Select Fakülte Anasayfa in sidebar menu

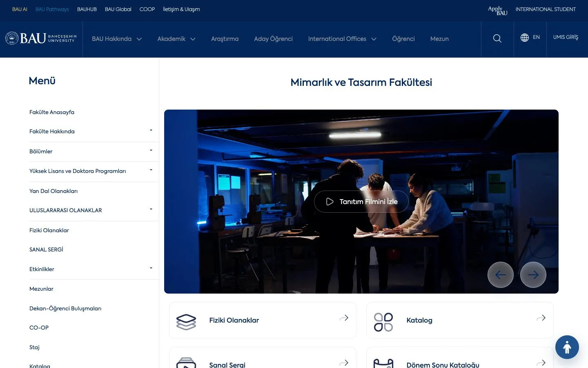coord(52,112)
